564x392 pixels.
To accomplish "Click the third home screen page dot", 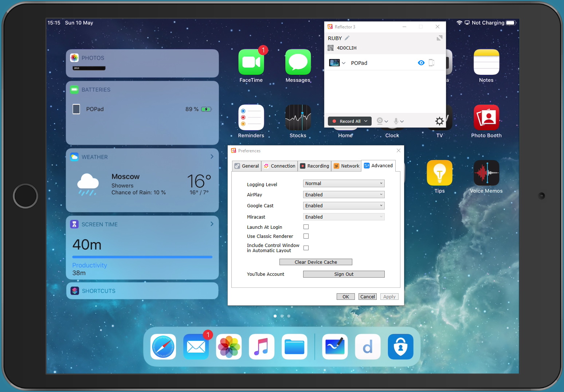I will pyautogui.click(x=289, y=316).
